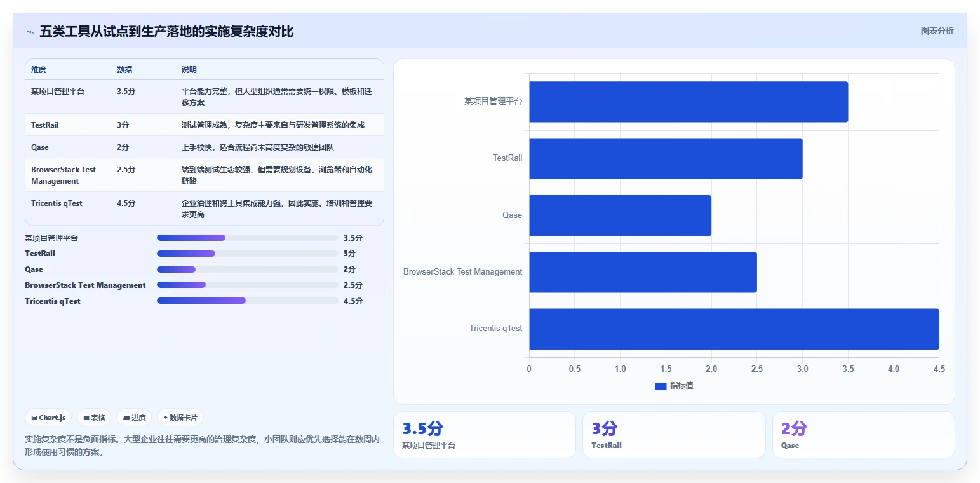
Task: Select the 数据 column header
Action: 124,70
